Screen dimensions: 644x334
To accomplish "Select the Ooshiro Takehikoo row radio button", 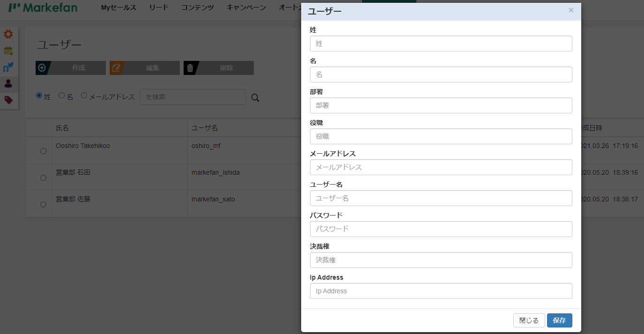I will click(x=44, y=151).
